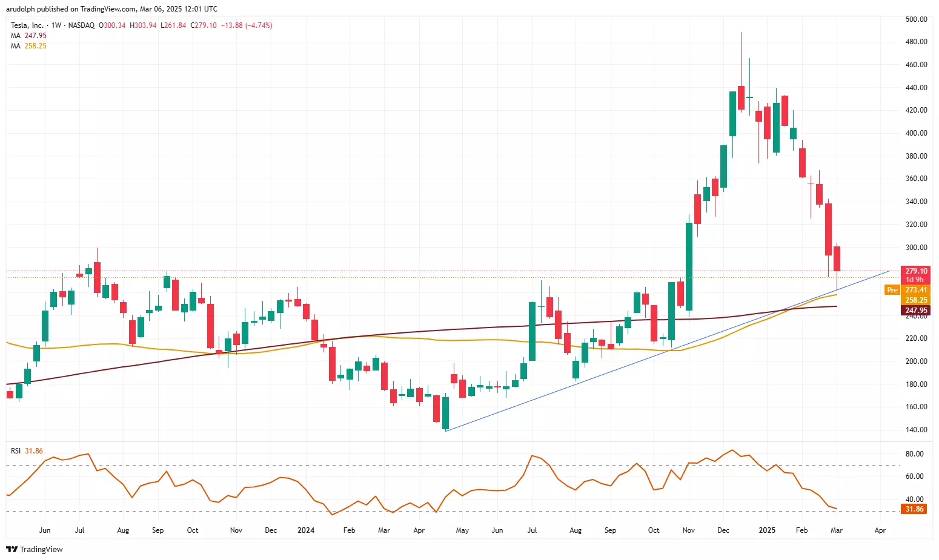Select the RSI 31.86 indicator legend

click(x=27, y=451)
